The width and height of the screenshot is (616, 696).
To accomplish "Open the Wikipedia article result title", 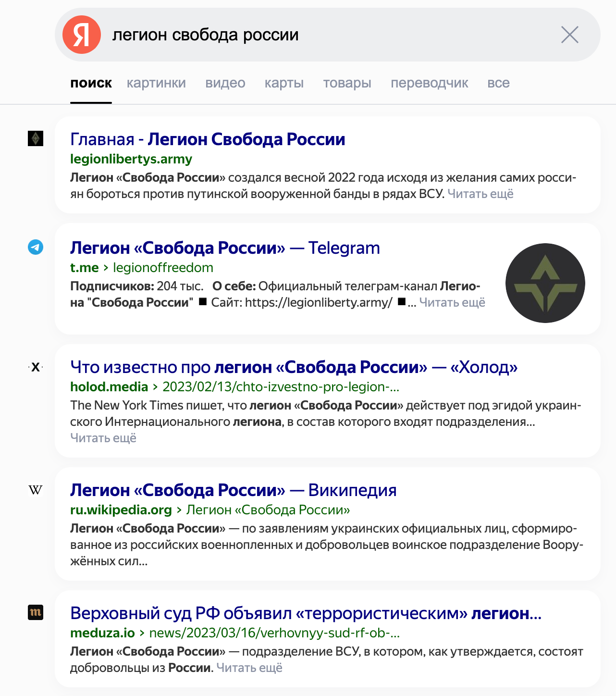I will coord(233,490).
